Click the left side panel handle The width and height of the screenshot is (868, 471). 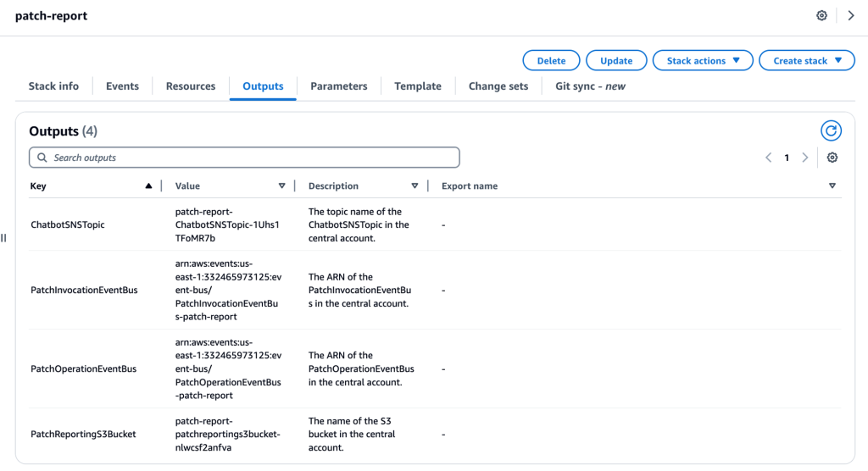click(4, 238)
